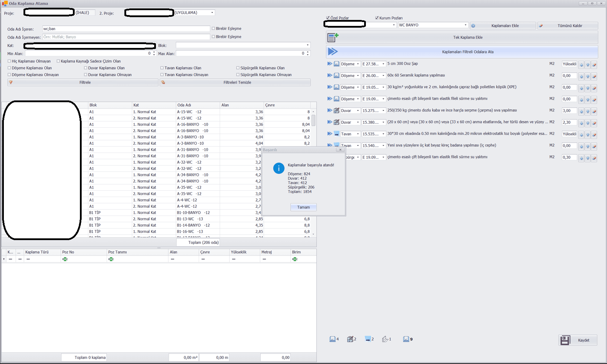Open Duvar type dropdown on 250/350 kg sıva row
The image size is (607, 364).
(358, 111)
